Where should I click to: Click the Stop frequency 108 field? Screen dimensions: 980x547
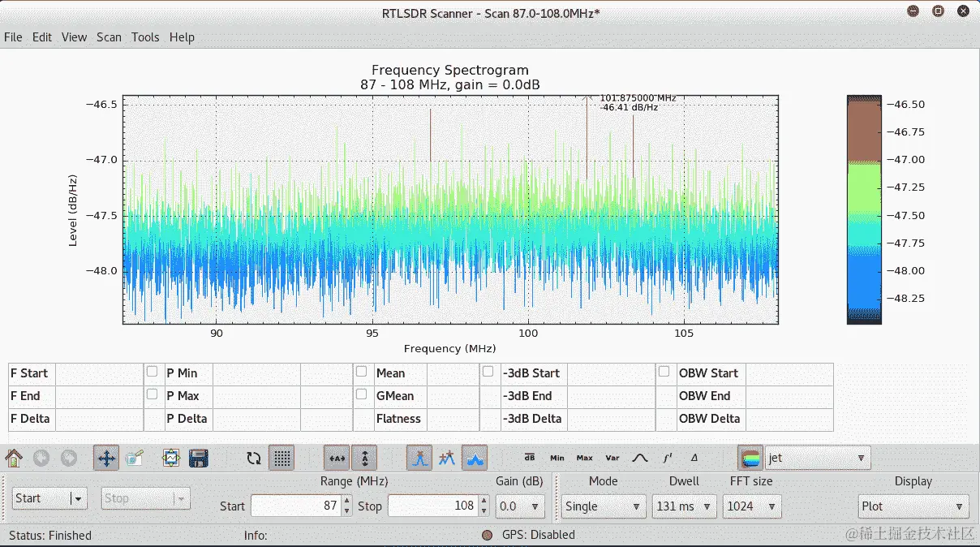tap(432, 506)
